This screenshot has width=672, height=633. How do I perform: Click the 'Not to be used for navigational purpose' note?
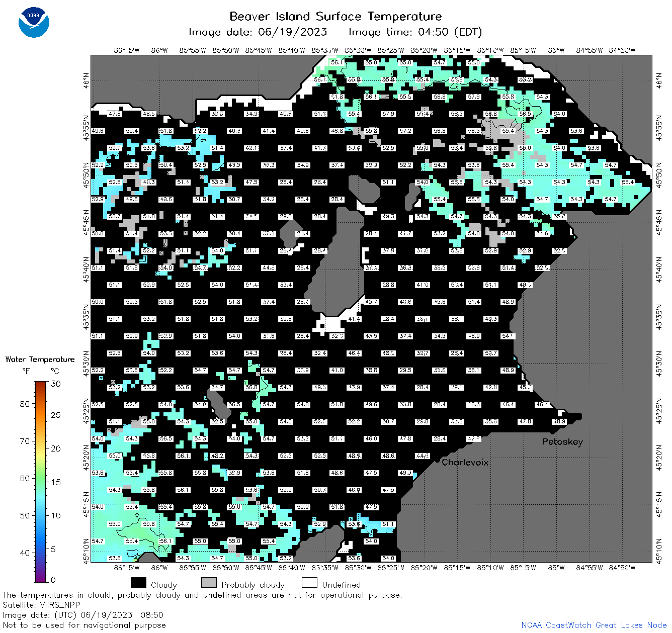84,625
